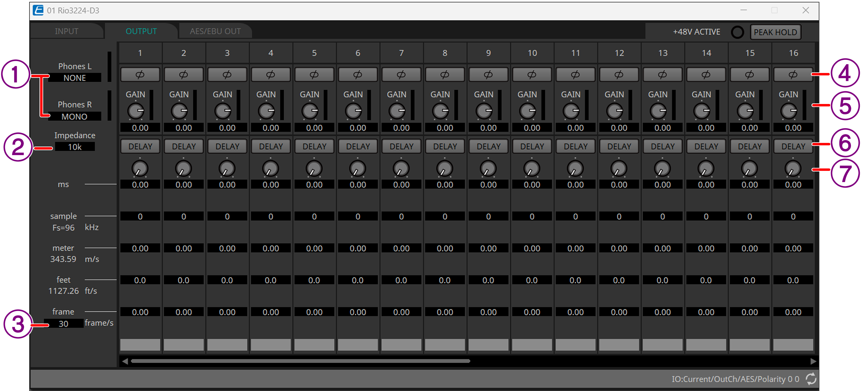Click channel 7 sample delay value field
The image size is (868, 391).
coord(401,216)
